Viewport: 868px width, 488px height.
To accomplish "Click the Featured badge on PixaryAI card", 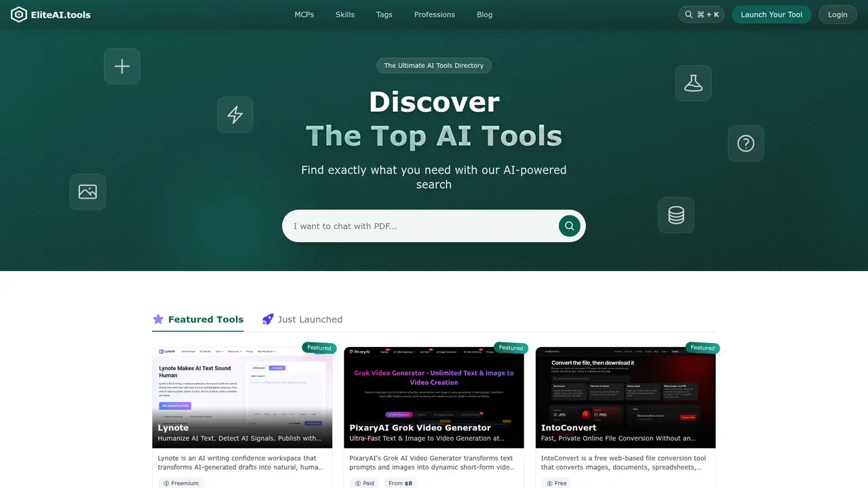I will click(511, 348).
